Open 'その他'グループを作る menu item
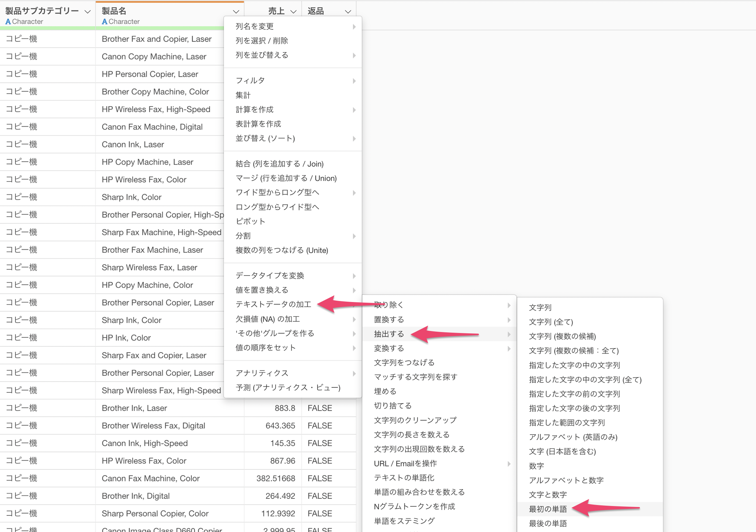The height and width of the screenshot is (532, 756). [x=293, y=333]
